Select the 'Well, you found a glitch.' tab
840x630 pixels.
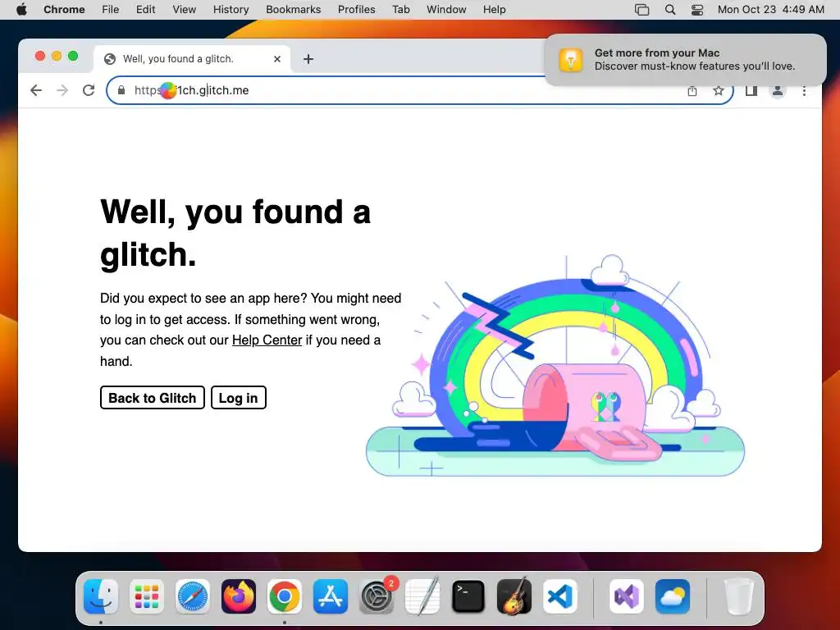click(192, 59)
